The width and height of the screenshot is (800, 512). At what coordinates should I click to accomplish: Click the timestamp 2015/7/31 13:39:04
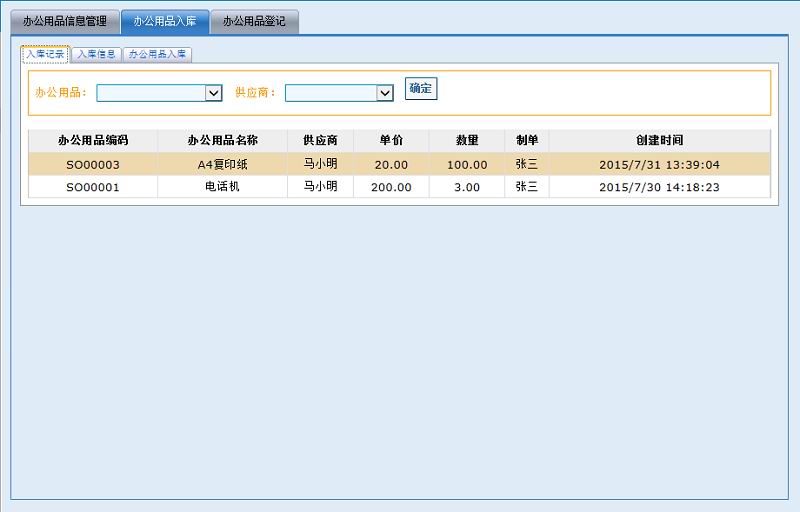[660, 165]
